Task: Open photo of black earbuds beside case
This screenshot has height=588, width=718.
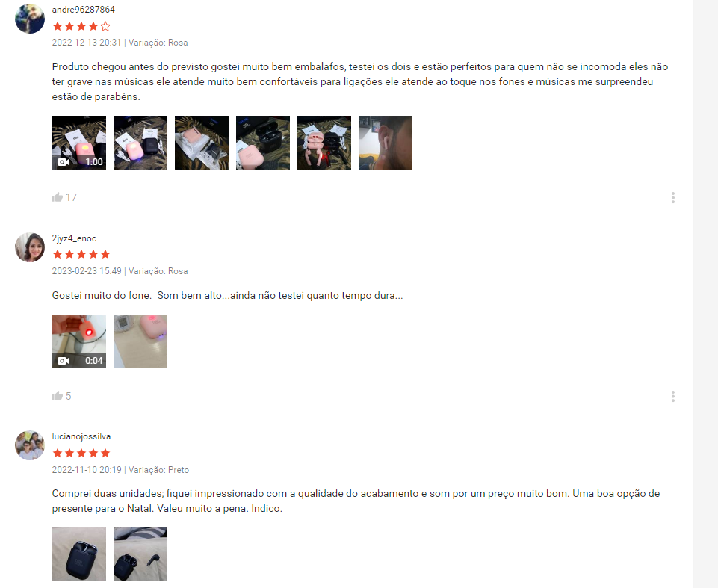Action: pos(140,554)
